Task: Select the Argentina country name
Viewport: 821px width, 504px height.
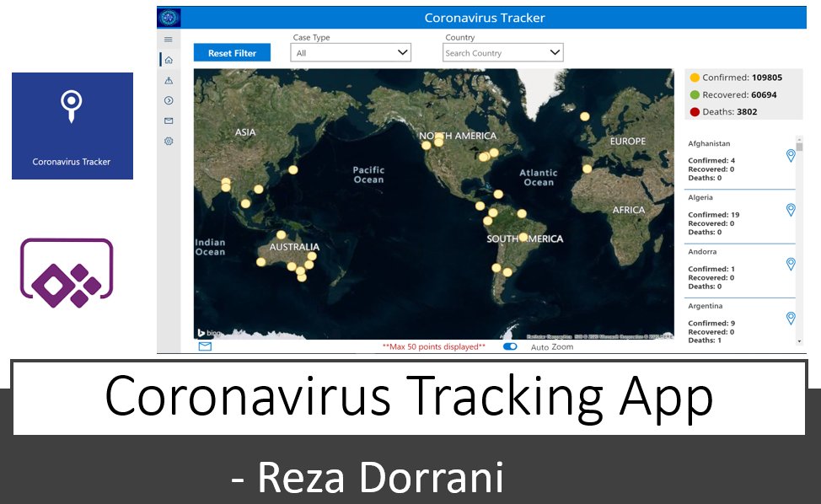Action: click(706, 306)
